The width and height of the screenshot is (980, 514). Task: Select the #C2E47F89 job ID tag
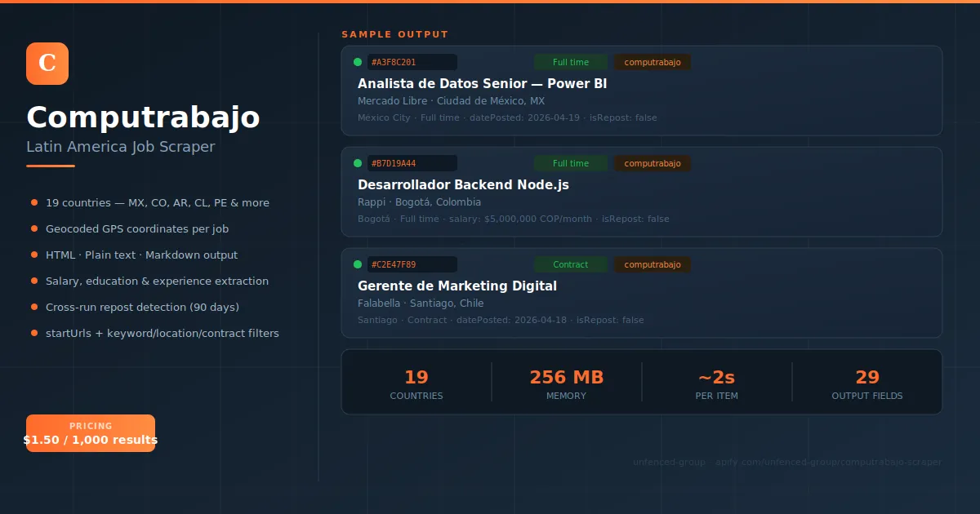click(412, 264)
